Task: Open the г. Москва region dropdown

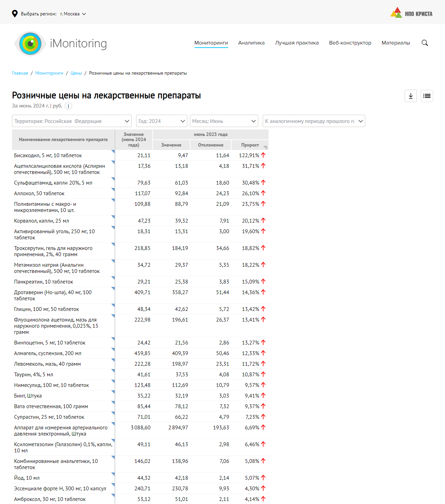Action: pyautogui.click(x=73, y=14)
